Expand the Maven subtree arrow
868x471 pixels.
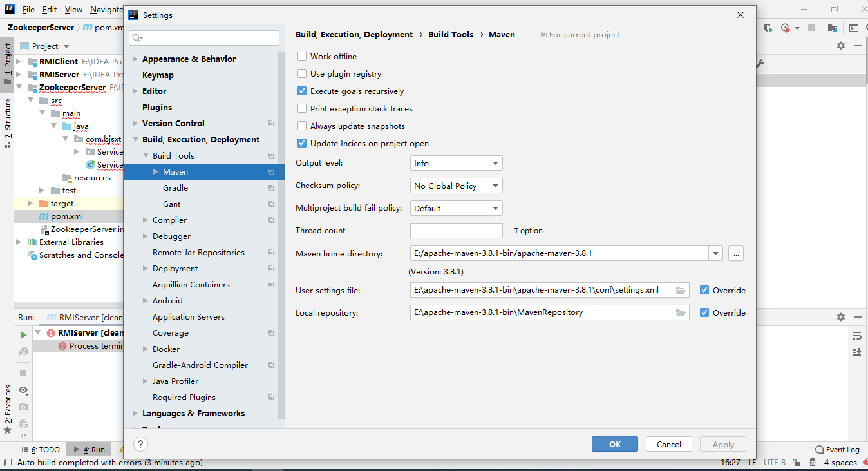156,172
